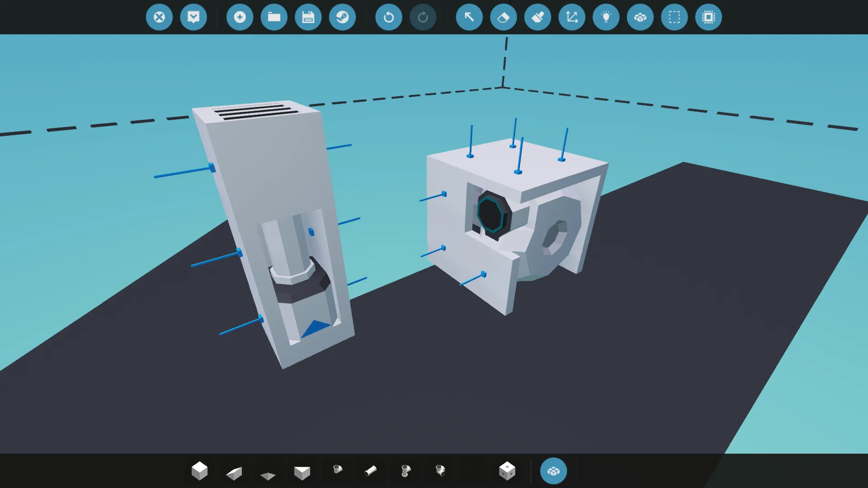Activate the move/axis transform tool
This screenshot has width=868, height=488.
572,17
